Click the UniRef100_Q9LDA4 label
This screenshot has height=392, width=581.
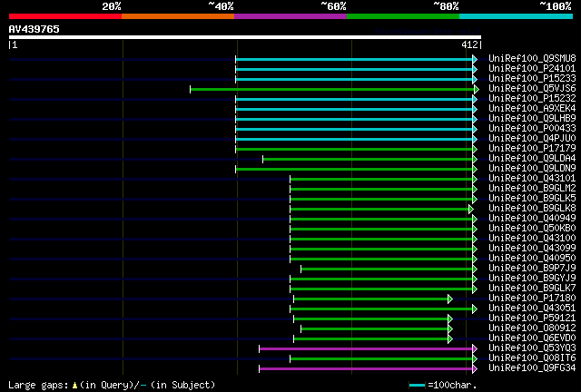[532, 159]
